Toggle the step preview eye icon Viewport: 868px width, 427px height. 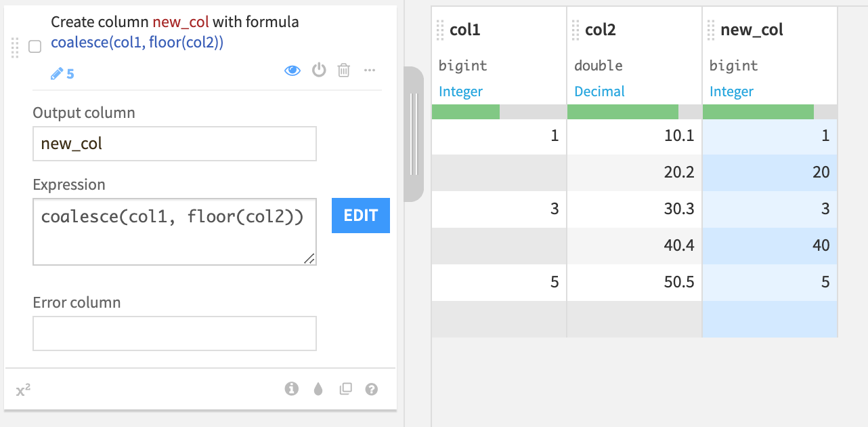click(x=292, y=70)
